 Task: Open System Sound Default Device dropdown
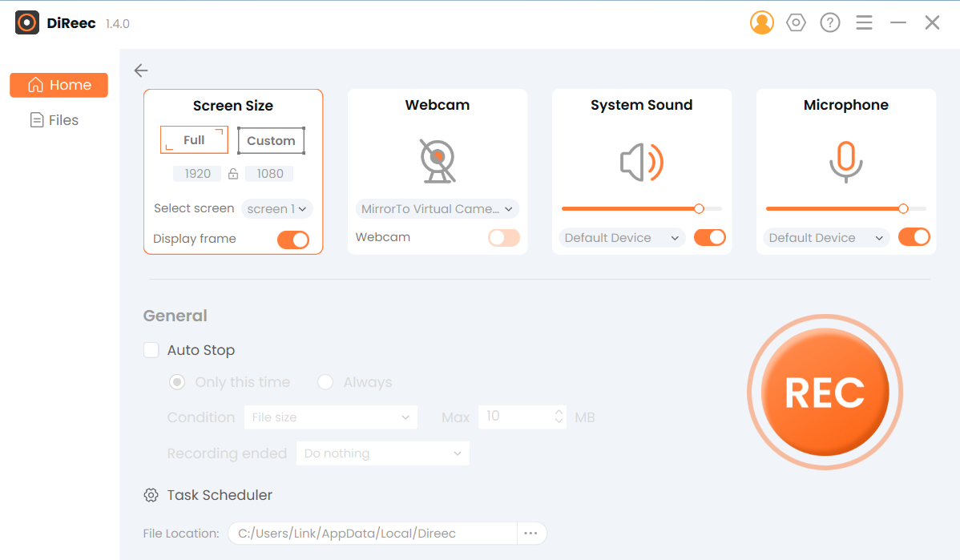[621, 237]
